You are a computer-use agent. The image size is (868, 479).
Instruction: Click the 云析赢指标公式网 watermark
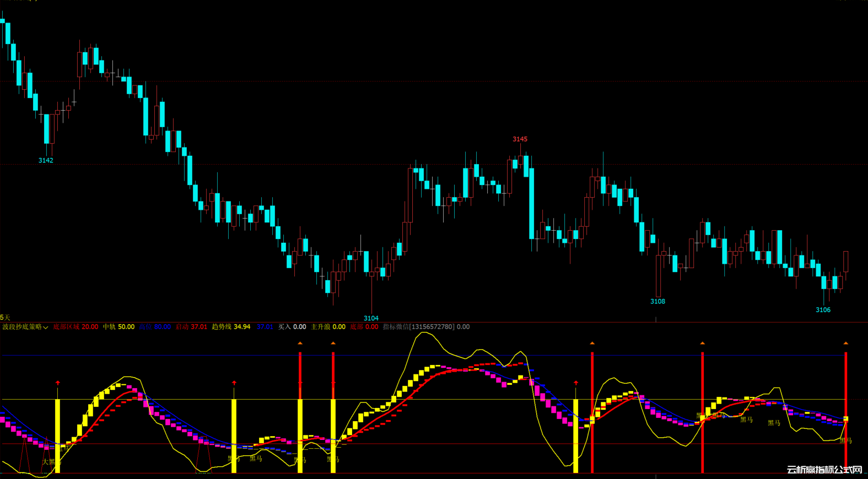(x=824, y=470)
